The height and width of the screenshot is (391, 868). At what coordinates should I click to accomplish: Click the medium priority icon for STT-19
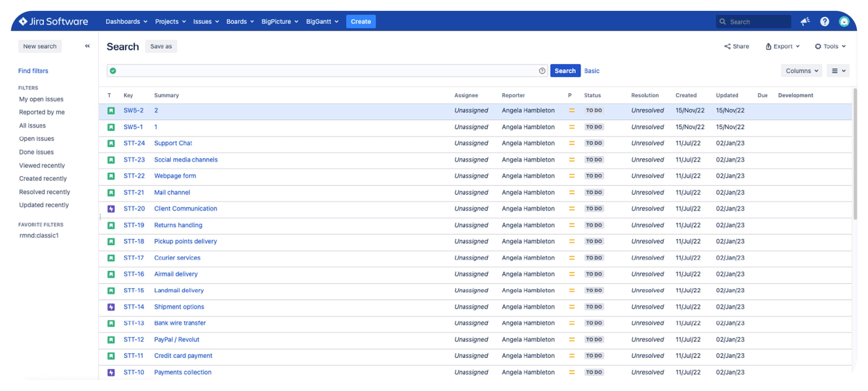point(572,225)
